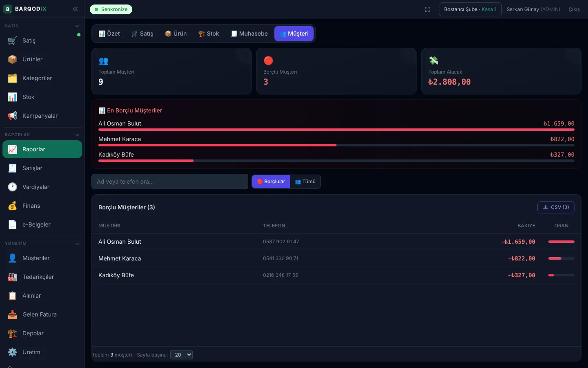Viewport: 588px width, 368px height.
Task: Click the Senkronize status badge
Action: pyautogui.click(x=111, y=9)
